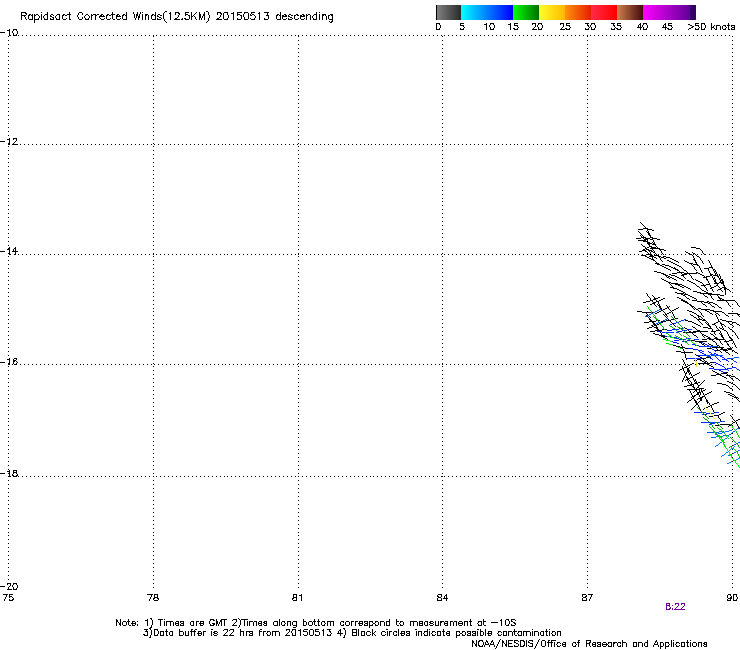Click the longitude label '75'
The image size is (740, 650).
click(x=8, y=598)
